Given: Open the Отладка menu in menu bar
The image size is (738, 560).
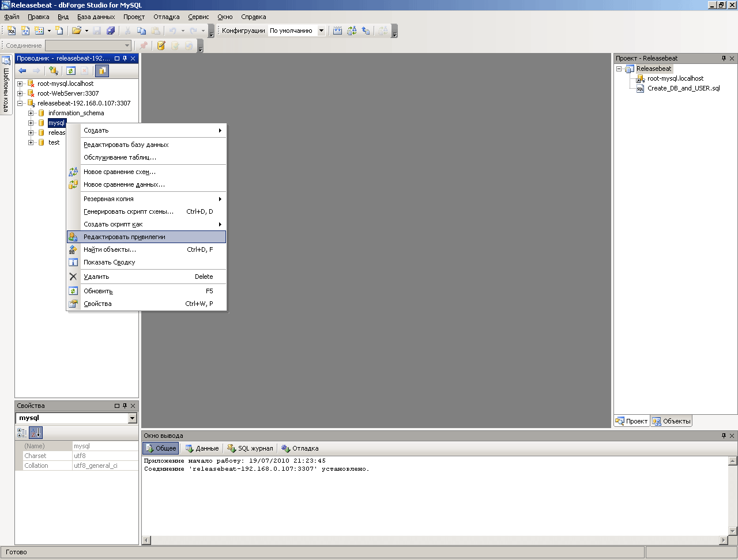Looking at the screenshot, I should tap(167, 17).
